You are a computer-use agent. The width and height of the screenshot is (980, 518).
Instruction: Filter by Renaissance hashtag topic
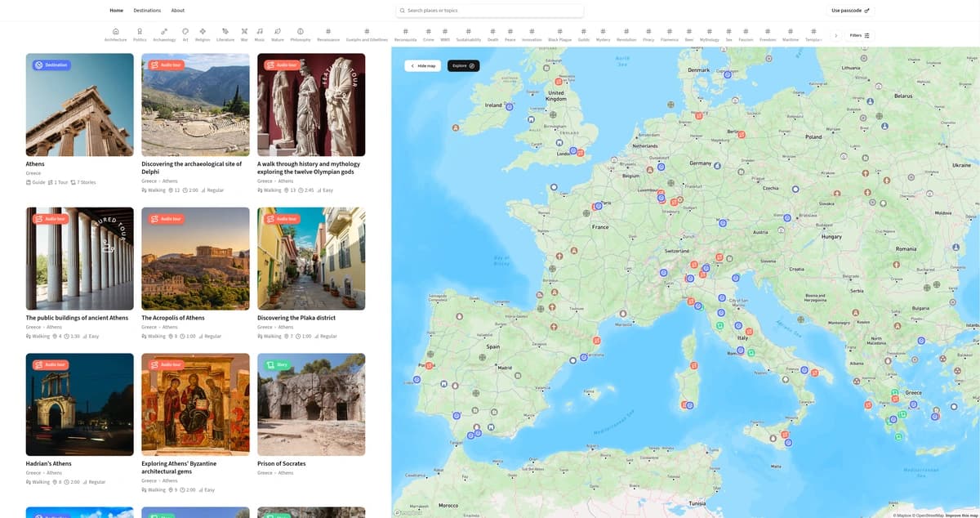pos(328,34)
